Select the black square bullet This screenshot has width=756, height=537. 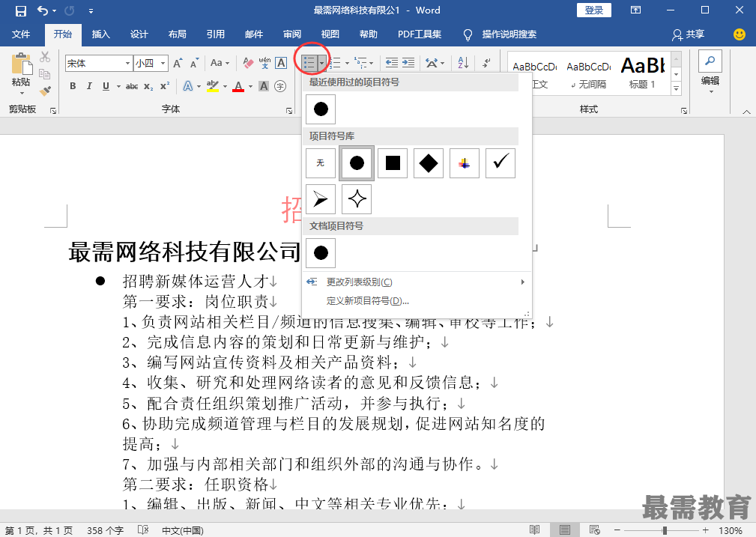tap(393, 163)
